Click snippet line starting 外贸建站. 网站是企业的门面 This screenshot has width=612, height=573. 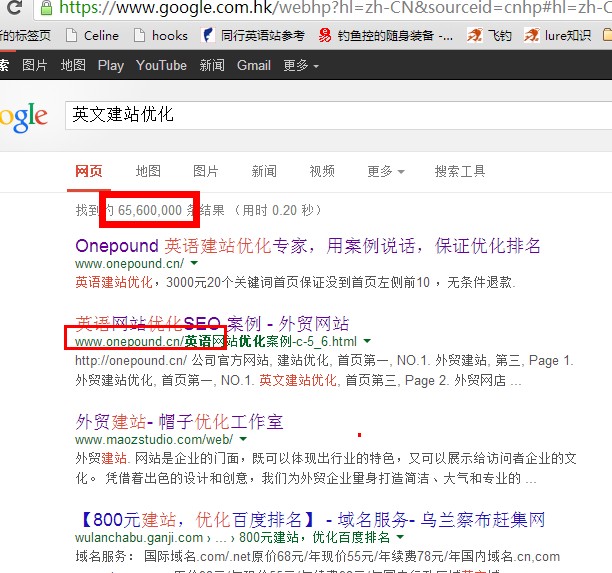[x=326, y=458]
